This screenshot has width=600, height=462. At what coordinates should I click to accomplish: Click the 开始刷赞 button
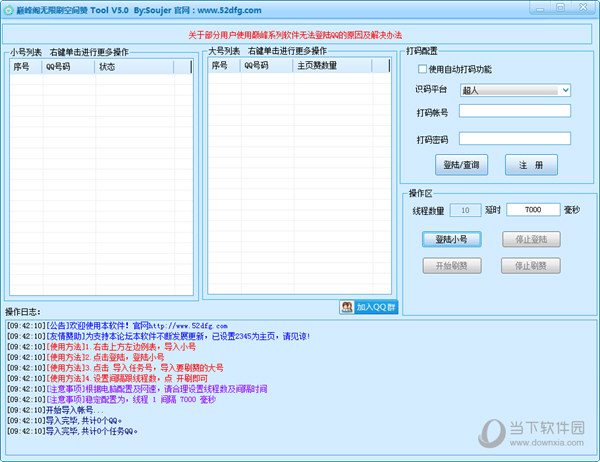click(452, 266)
